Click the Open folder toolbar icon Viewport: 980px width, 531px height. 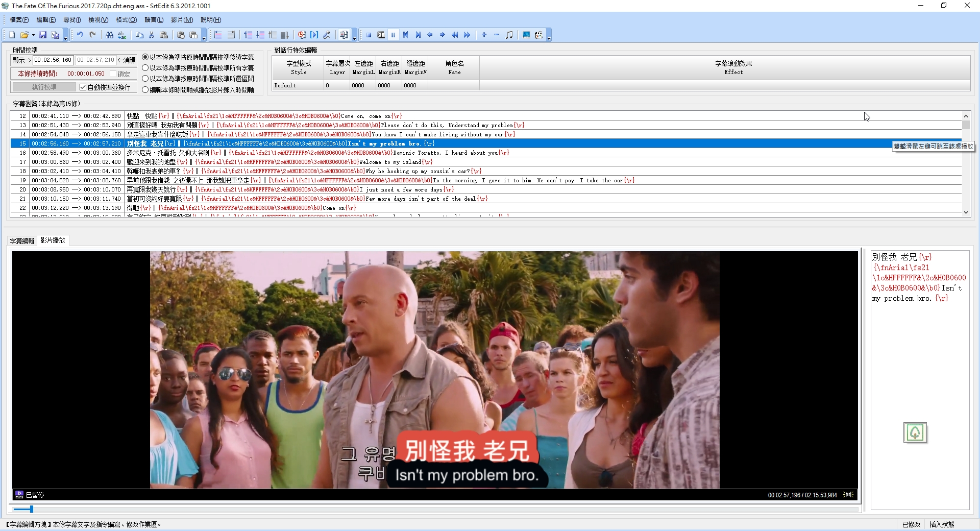(x=24, y=35)
